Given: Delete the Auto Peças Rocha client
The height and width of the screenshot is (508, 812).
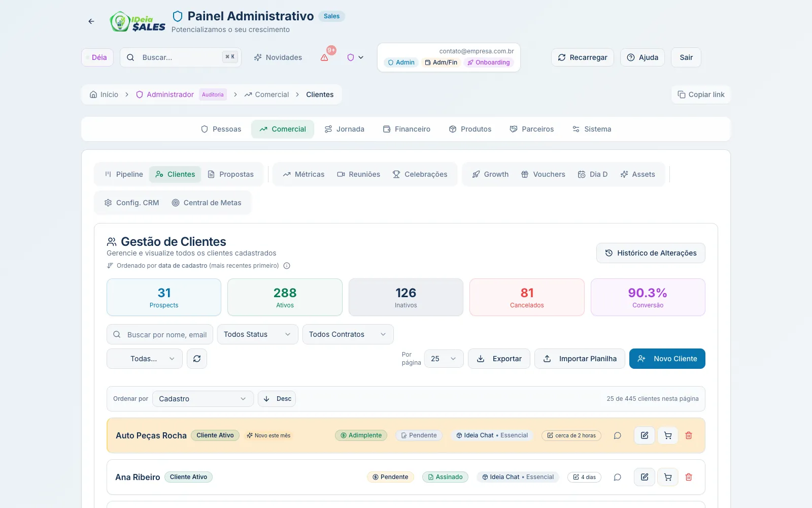Looking at the screenshot, I should (689, 435).
